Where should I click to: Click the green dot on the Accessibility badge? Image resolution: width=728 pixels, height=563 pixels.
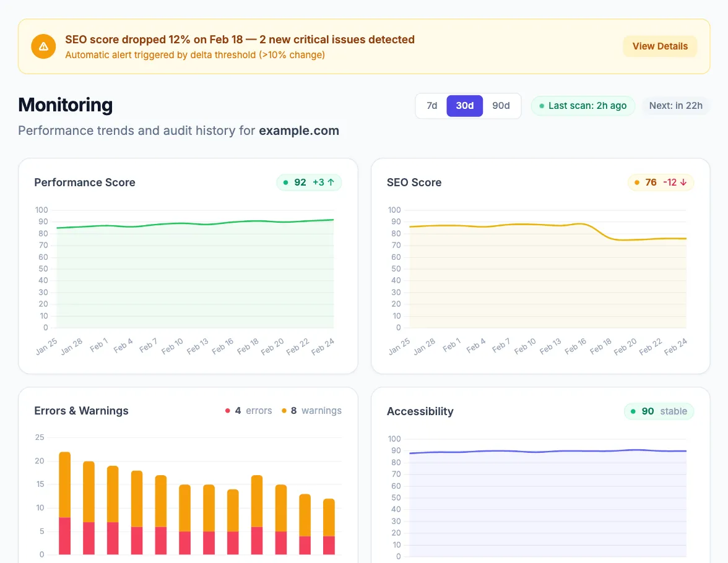633,411
